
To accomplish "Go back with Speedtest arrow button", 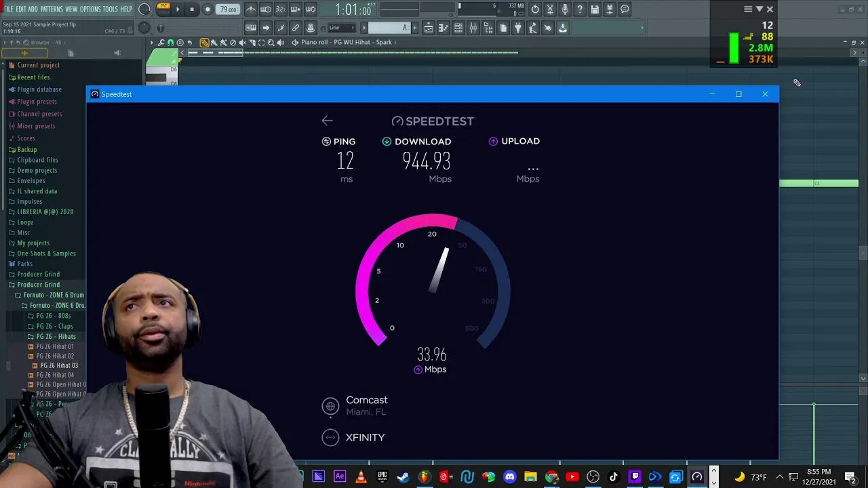I will (328, 121).
